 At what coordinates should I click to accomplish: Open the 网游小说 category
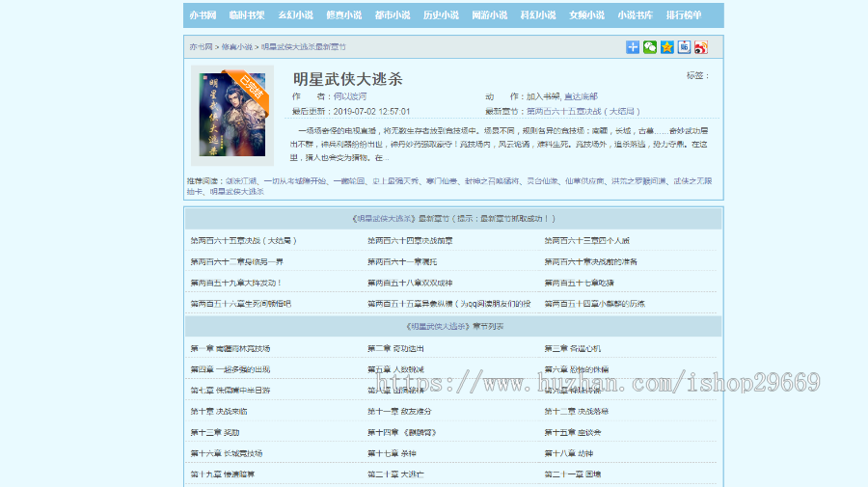click(489, 15)
